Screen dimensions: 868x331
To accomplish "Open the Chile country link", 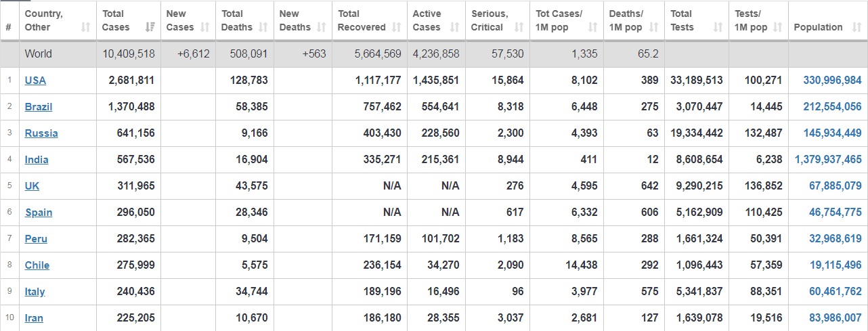I will [x=37, y=265].
